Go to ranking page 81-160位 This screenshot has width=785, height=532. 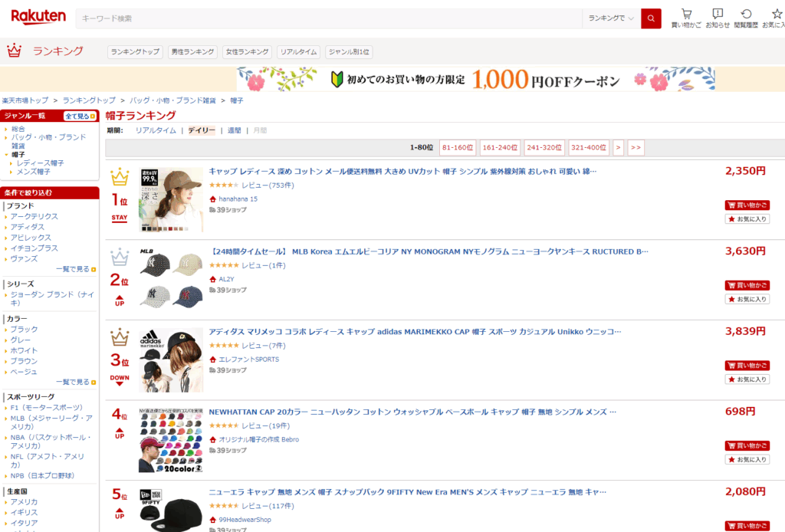point(458,148)
